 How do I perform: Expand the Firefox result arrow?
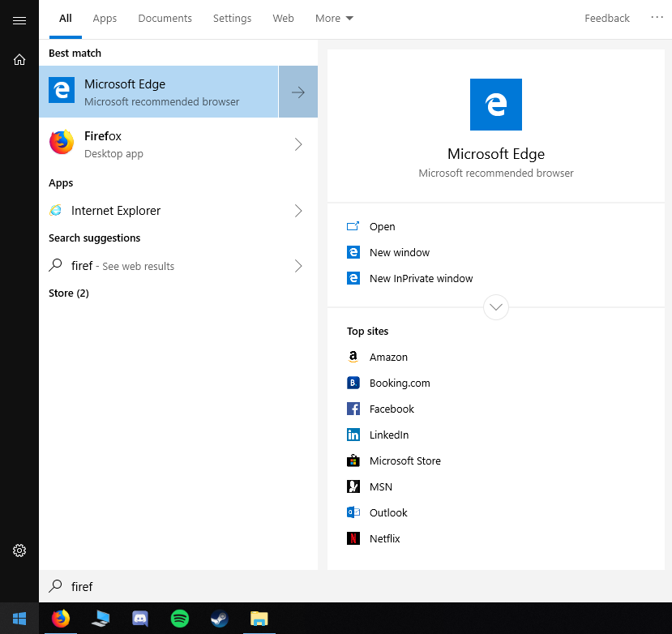click(298, 144)
